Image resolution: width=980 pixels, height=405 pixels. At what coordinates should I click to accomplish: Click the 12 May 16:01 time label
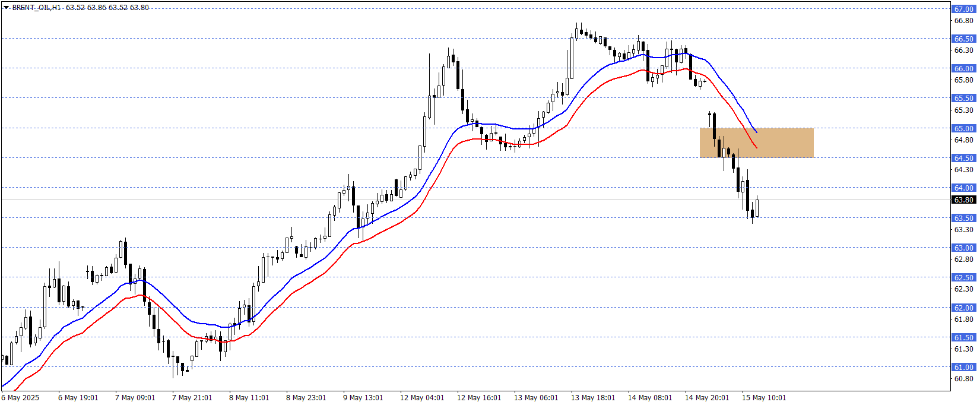(x=479, y=398)
